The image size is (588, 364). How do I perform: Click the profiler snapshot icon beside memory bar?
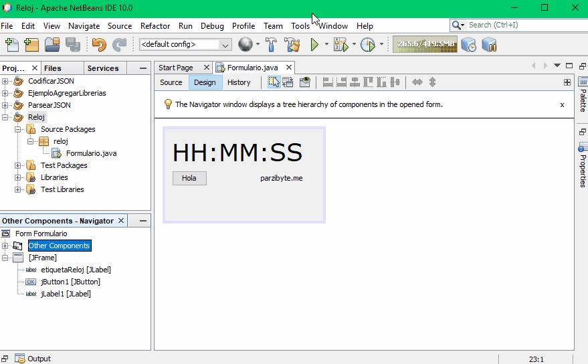[469, 44]
